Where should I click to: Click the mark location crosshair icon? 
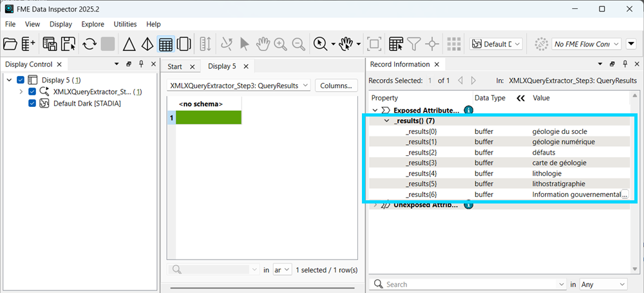[431, 44]
